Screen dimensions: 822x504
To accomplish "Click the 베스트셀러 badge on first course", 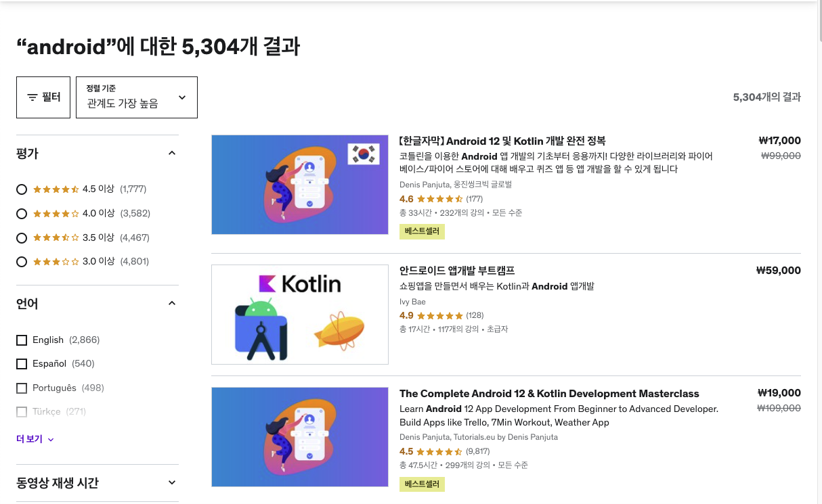I will click(x=422, y=231).
